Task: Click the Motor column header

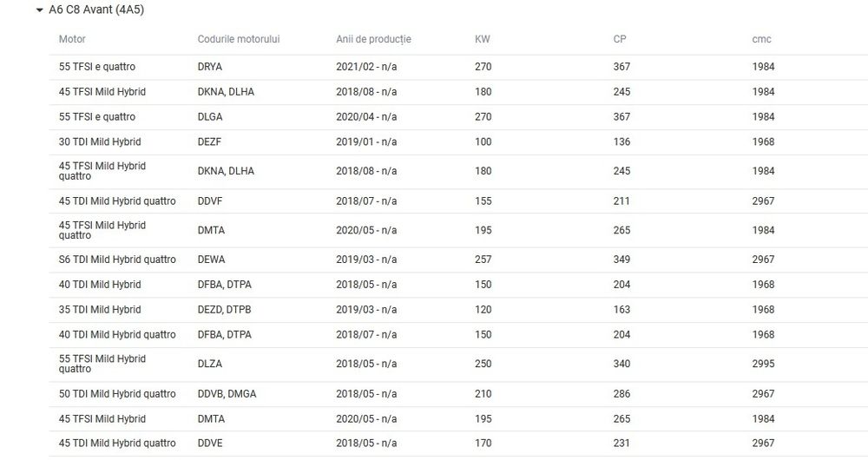Action: pyautogui.click(x=72, y=39)
